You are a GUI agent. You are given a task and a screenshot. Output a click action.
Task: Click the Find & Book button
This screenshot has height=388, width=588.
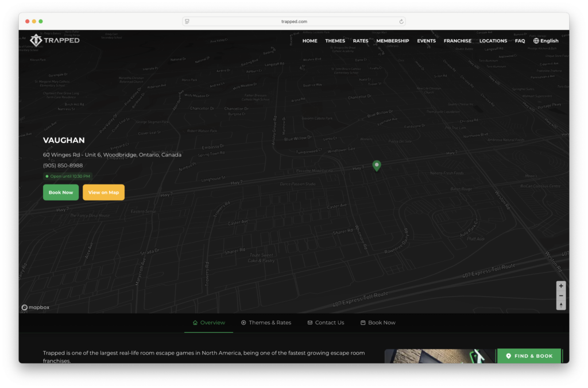pyautogui.click(x=528, y=356)
